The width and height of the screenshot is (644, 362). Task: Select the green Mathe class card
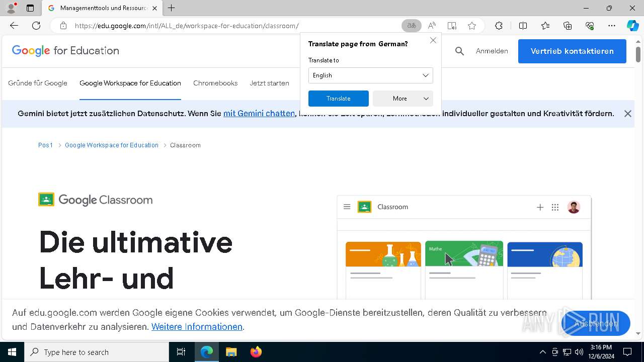[464, 270]
